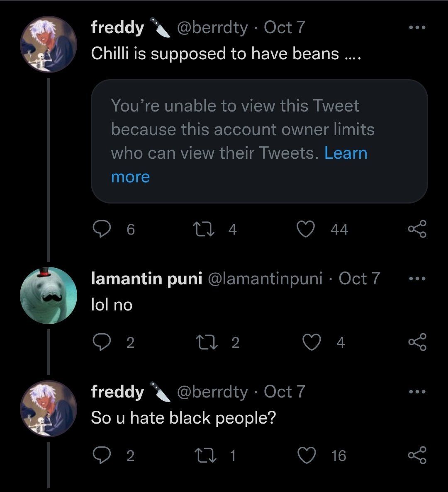Reply to the "So u hate black people?" tweet

[101, 456]
